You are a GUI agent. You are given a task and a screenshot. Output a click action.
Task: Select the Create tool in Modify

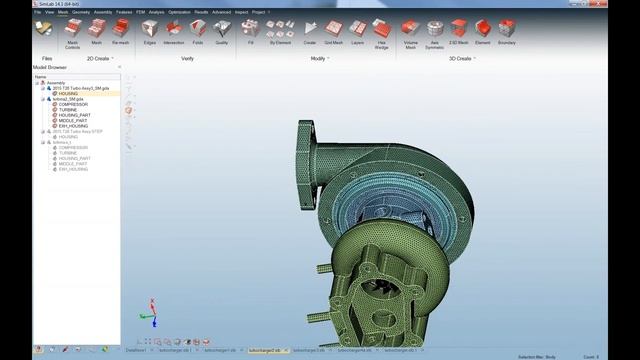[x=310, y=32]
